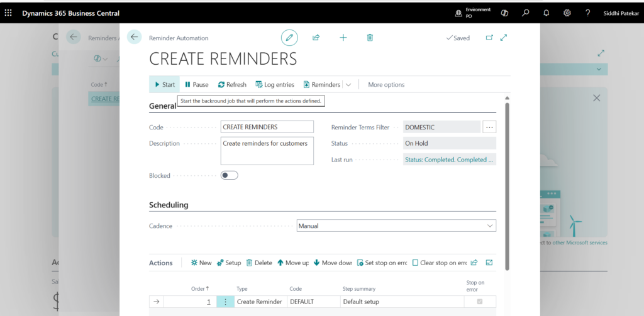This screenshot has width=644, height=316.
Task: Start the reminder automation job
Action: click(165, 85)
